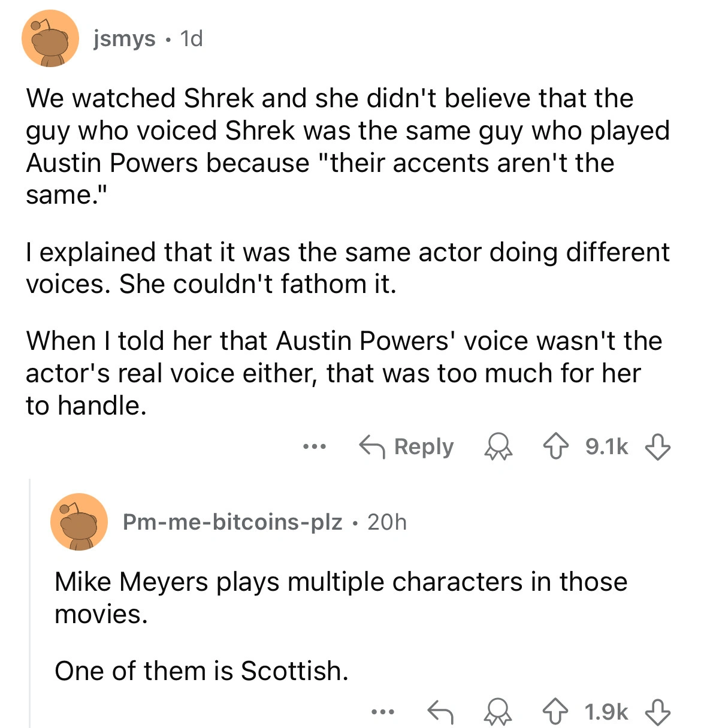
Task: Give an award to jsmys comment
Action: 498,448
